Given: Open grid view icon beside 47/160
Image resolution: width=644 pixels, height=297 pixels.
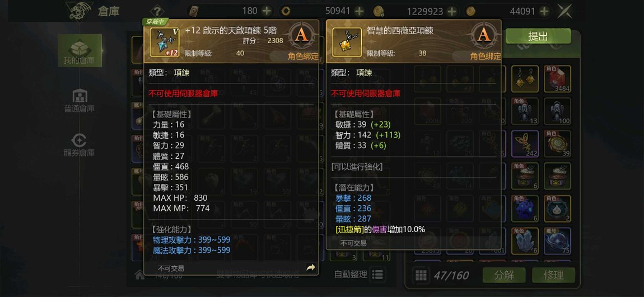Looking at the screenshot, I should [421, 275].
